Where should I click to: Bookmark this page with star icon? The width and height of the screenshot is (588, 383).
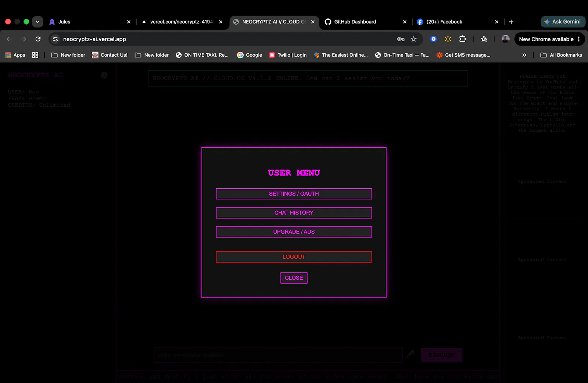pos(414,39)
